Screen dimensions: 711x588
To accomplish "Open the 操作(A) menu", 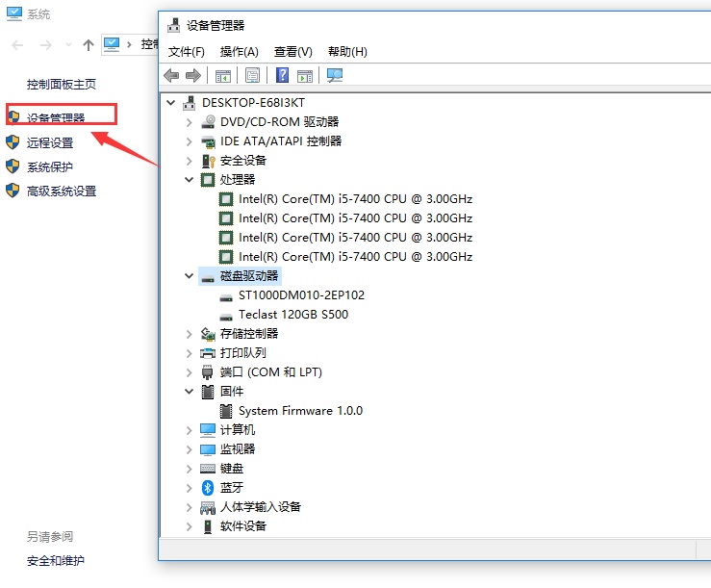I will [x=239, y=52].
